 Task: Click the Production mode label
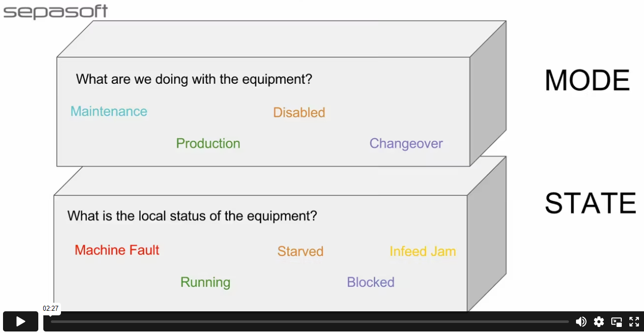click(x=208, y=143)
